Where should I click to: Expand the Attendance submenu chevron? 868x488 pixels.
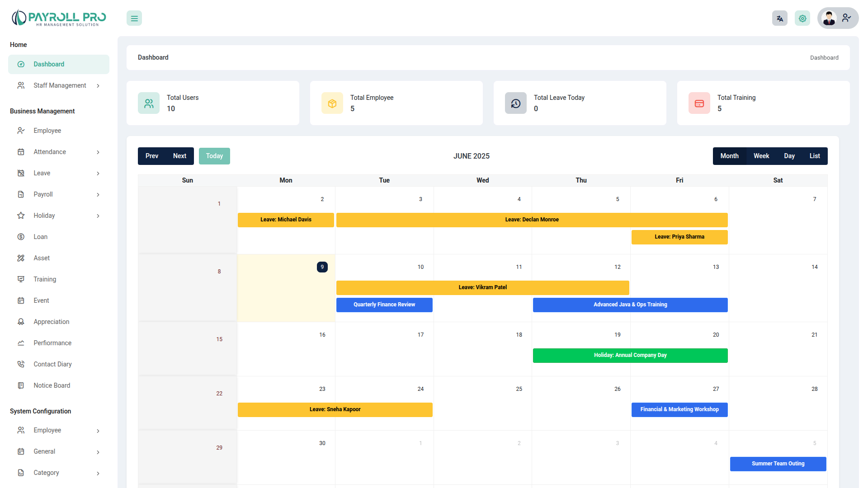[x=98, y=152]
